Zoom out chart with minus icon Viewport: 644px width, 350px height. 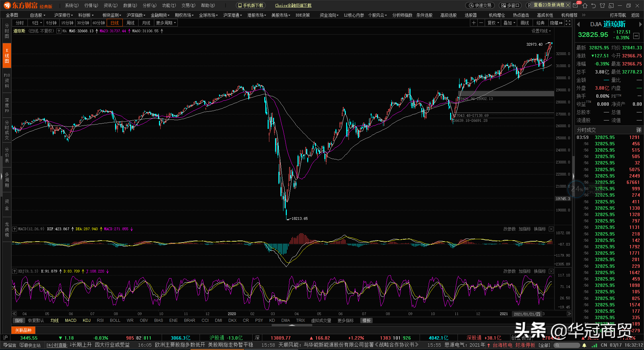tap(481, 23)
